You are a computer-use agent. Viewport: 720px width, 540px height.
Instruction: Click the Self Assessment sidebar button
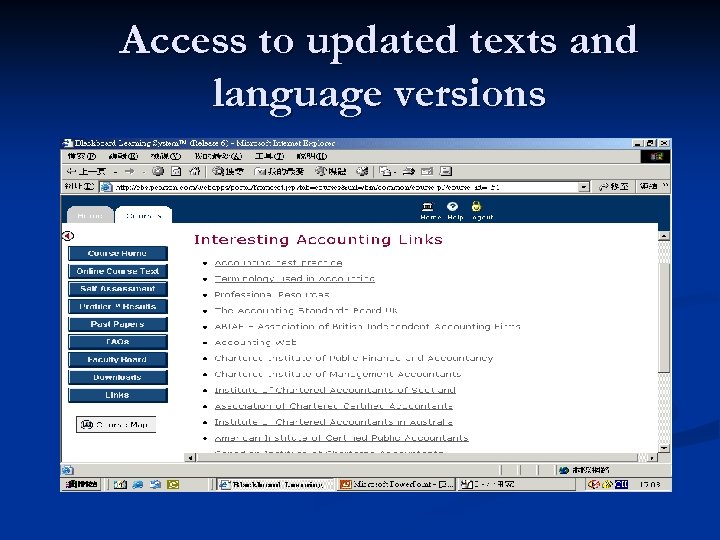pyautogui.click(x=118, y=289)
